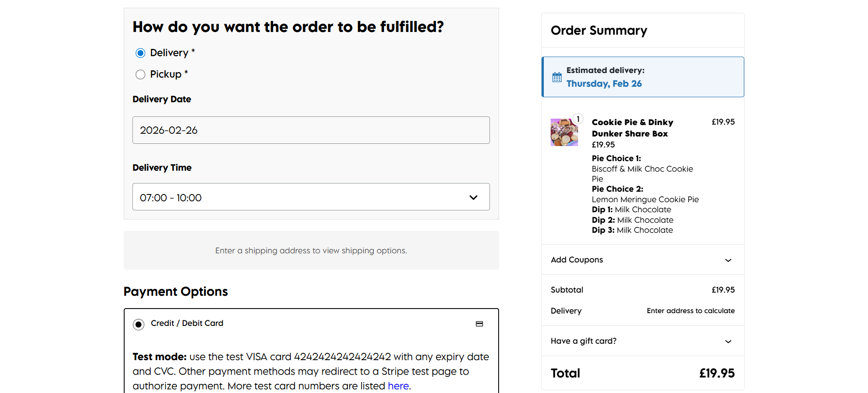
Task: Click the Enter address to calculate text
Action: point(690,311)
